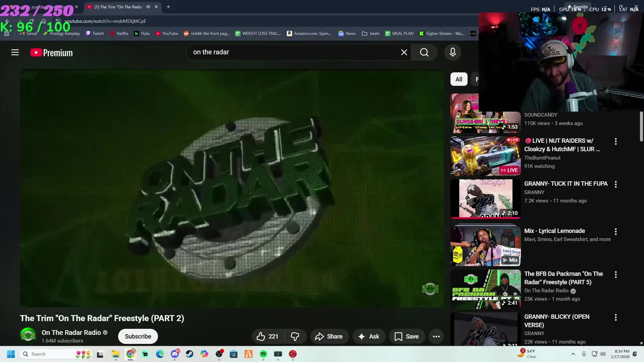Click On The Radar Radio channel avatar
Screen dimensions: 644x362
[x=28, y=335]
